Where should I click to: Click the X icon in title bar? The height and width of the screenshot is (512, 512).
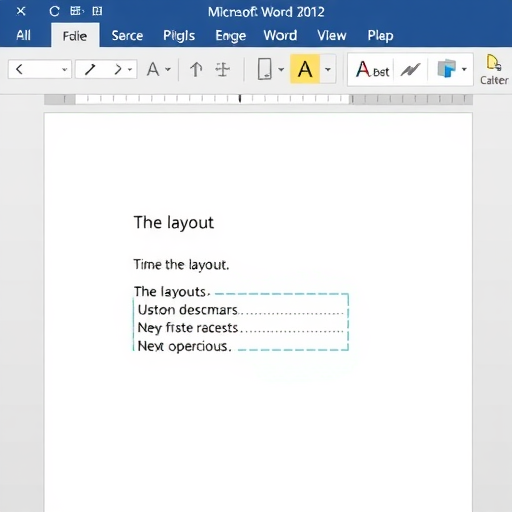pos(21,11)
